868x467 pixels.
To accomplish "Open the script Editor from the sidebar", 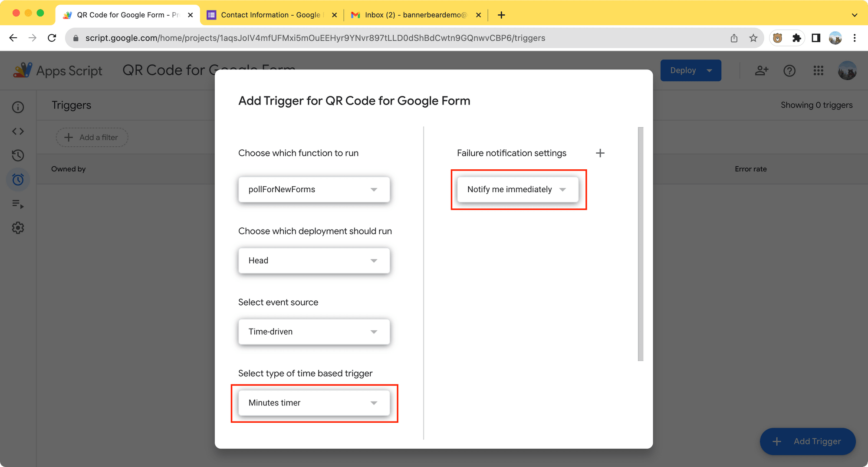I will click(x=18, y=131).
